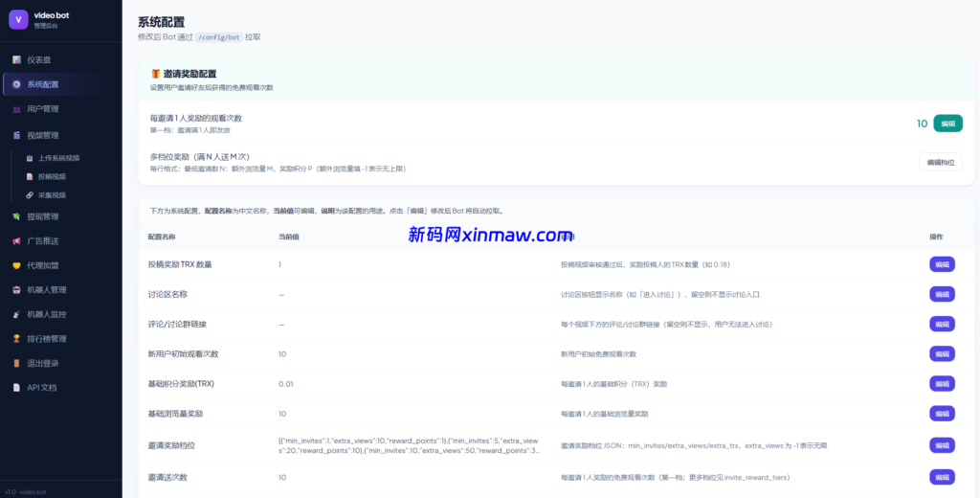Click the 编辑档位 button
This screenshot has height=498, width=980.
940,162
